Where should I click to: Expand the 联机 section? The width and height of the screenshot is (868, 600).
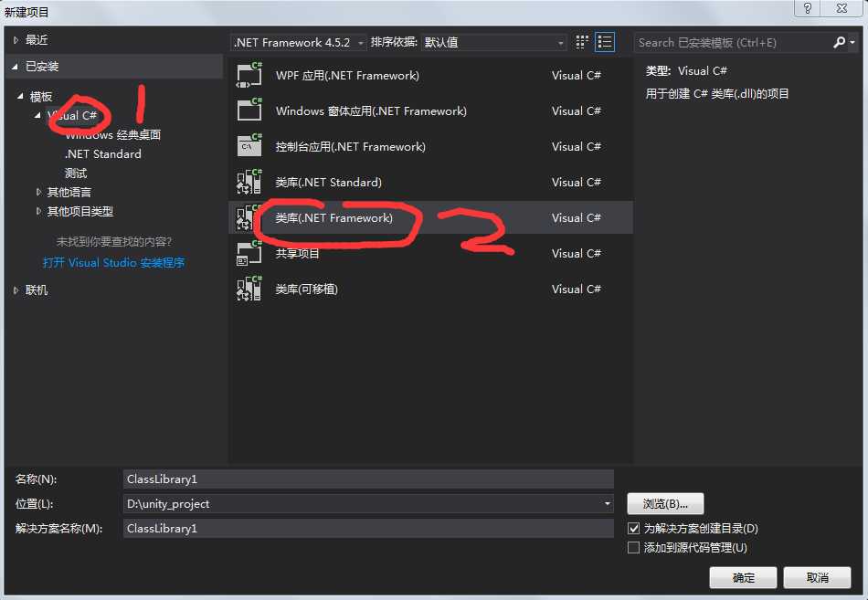pos(16,290)
